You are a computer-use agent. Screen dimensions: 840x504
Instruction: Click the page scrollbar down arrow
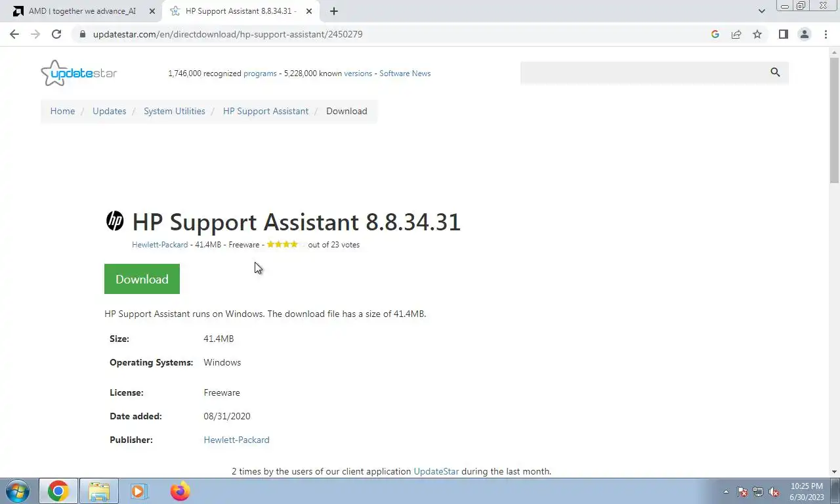834,472
